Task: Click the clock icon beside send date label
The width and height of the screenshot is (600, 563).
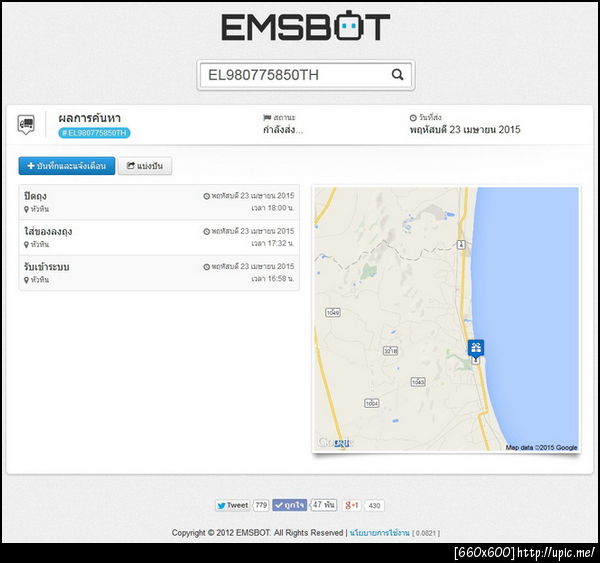Action: (x=413, y=118)
